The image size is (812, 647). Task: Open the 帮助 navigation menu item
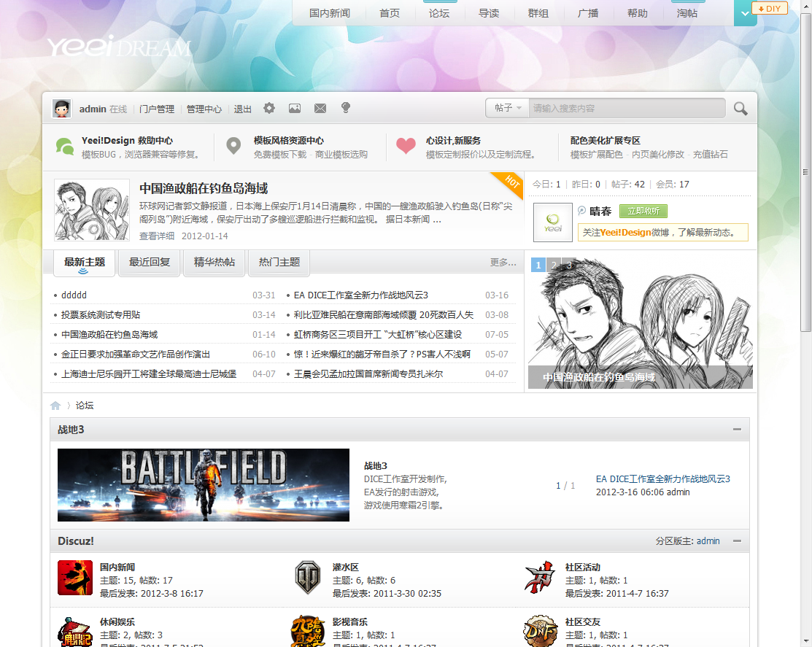tap(638, 13)
